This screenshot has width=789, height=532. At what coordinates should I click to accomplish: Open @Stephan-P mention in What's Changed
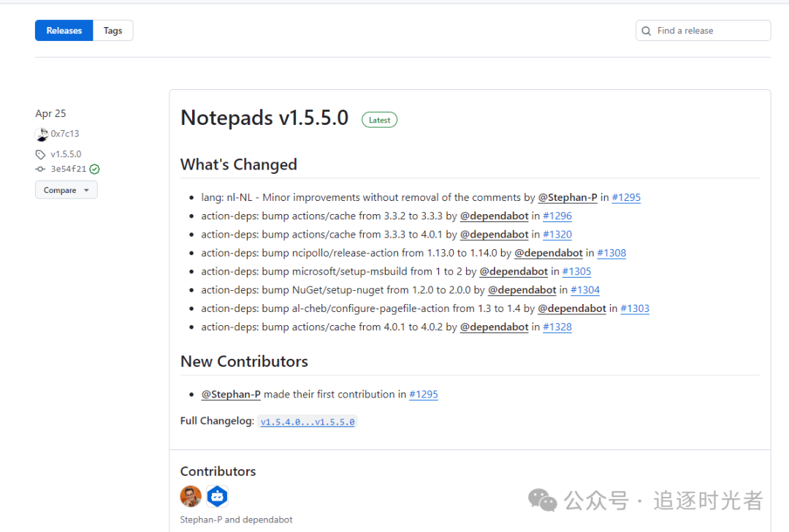[x=568, y=197]
